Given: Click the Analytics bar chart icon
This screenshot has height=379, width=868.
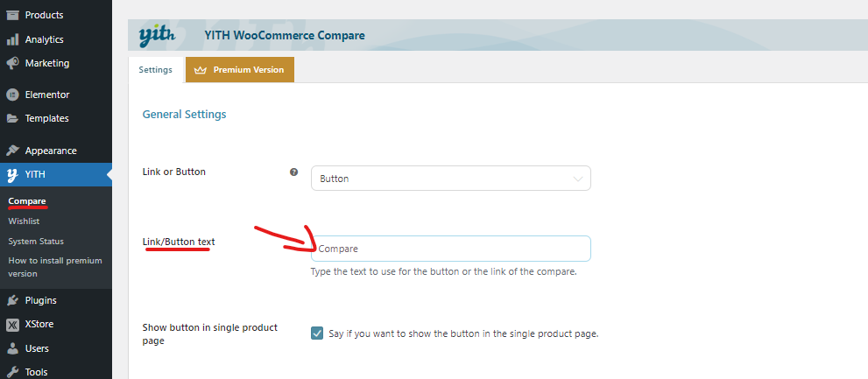Looking at the screenshot, I should coord(13,40).
